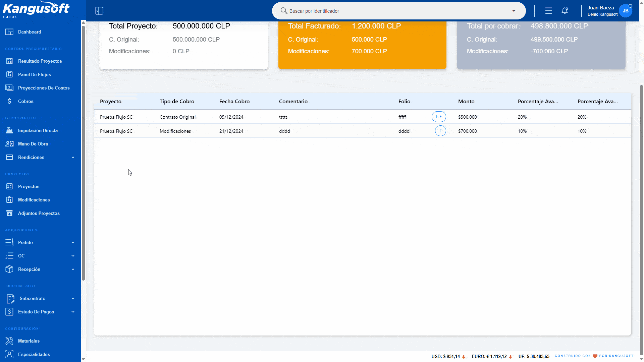
Task: Open the search bar dropdown arrow
Action: click(x=514, y=11)
